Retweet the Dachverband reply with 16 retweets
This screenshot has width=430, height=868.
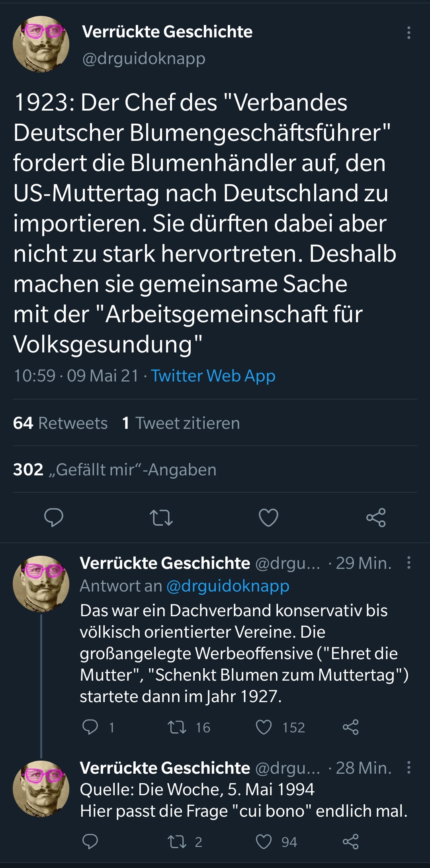tap(177, 727)
